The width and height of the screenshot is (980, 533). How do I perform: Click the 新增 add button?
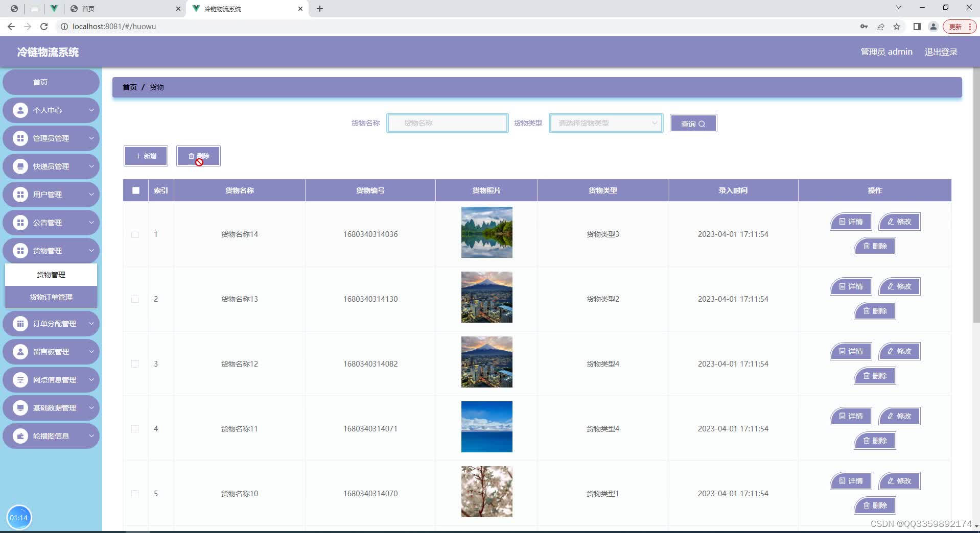[146, 156]
